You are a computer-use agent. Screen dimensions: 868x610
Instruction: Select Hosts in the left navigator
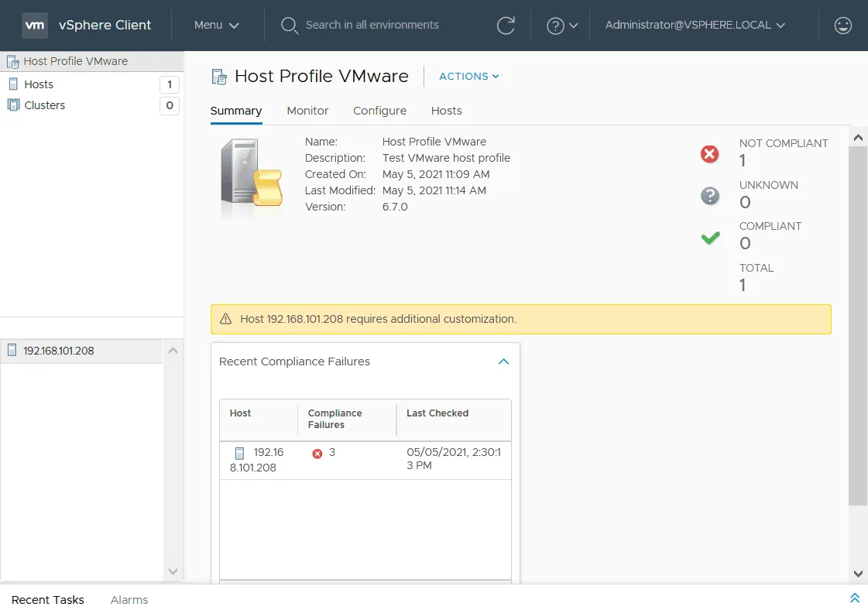tap(39, 84)
